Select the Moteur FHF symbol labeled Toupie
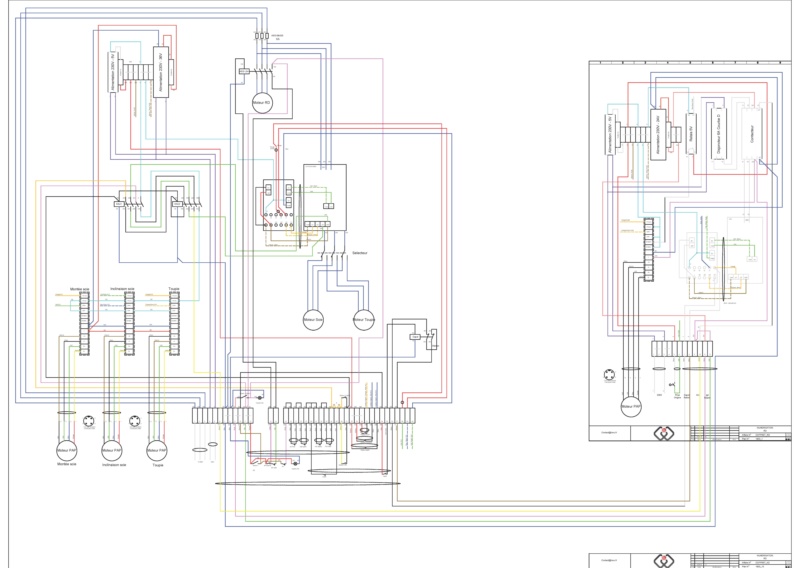This screenshot has width=800, height=568. pos(157,450)
